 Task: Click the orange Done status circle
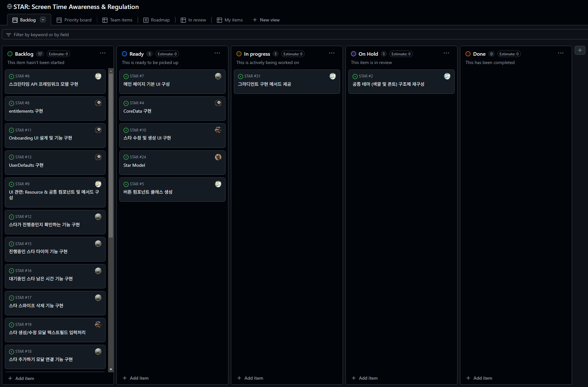pyautogui.click(x=468, y=54)
